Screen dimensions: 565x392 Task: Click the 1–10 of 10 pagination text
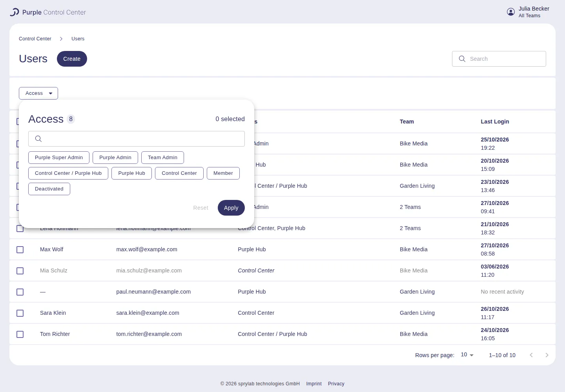point(502,355)
